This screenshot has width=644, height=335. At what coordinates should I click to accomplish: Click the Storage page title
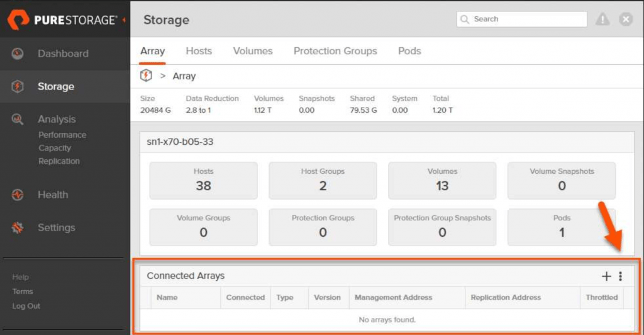[x=166, y=20]
